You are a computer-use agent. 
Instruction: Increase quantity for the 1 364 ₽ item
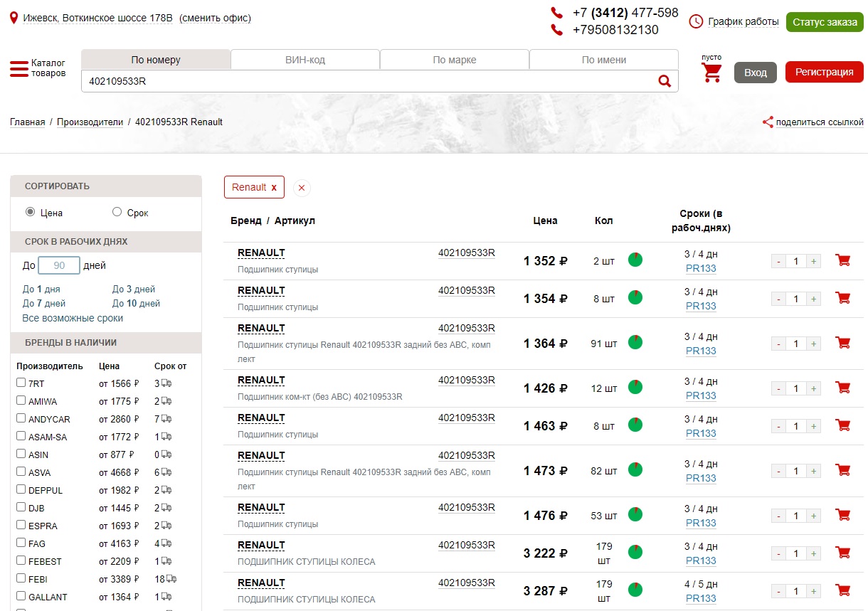point(813,344)
